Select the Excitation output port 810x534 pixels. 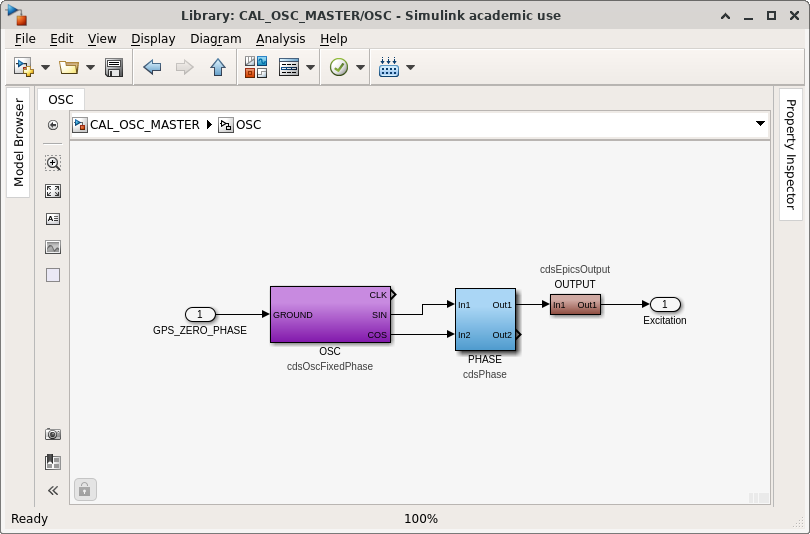665,304
